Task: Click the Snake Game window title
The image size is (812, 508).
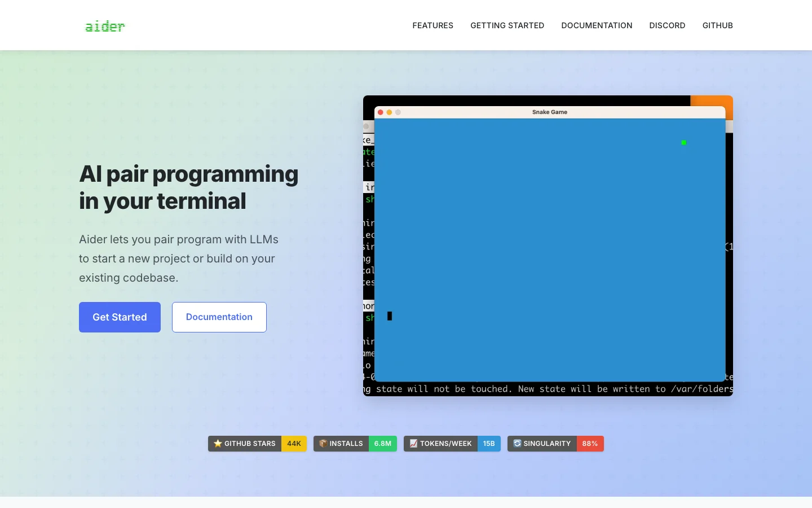Action: [x=550, y=112]
